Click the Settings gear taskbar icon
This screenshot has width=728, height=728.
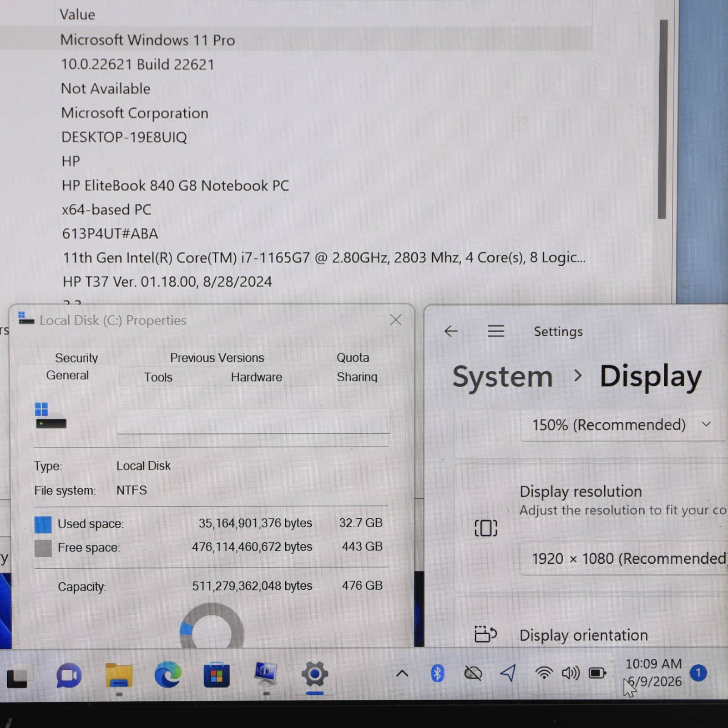pos(314,674)
